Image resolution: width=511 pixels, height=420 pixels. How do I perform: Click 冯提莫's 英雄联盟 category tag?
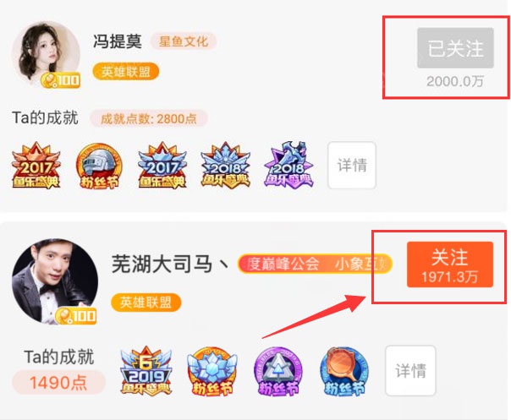pos(126,72)
